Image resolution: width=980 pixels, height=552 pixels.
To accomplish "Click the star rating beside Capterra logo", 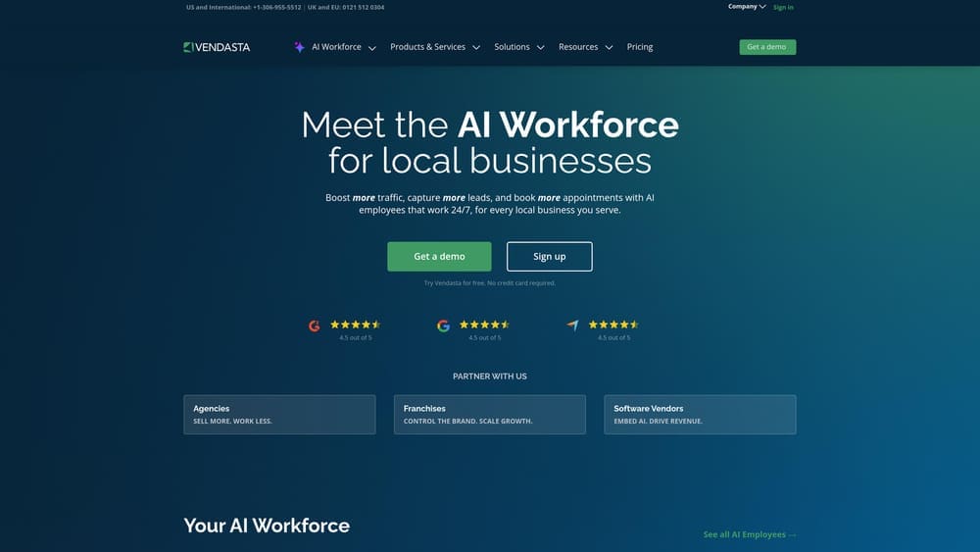I will pyautogui.click(x=613, y=325).
